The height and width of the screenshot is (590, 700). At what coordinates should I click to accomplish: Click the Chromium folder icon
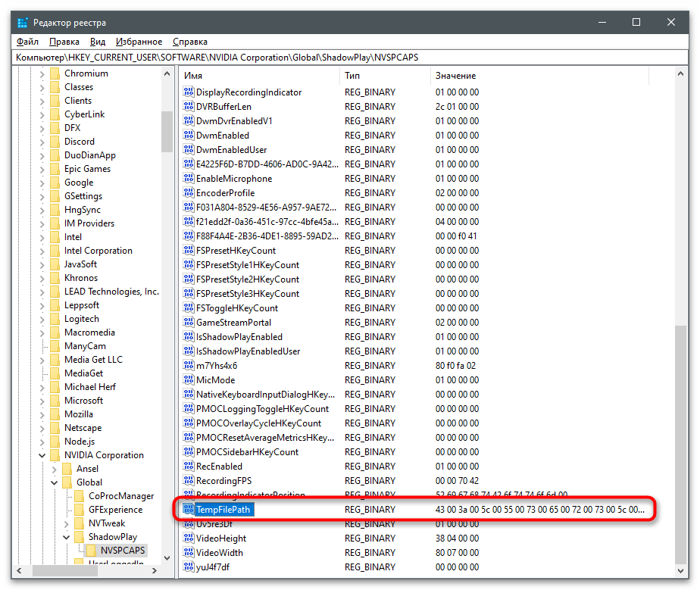point(55,73)
